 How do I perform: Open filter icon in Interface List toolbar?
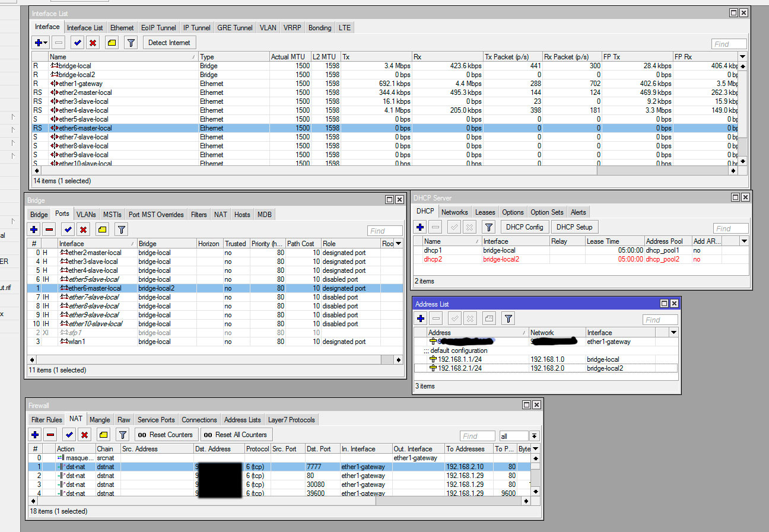click(x=131, y=43)
